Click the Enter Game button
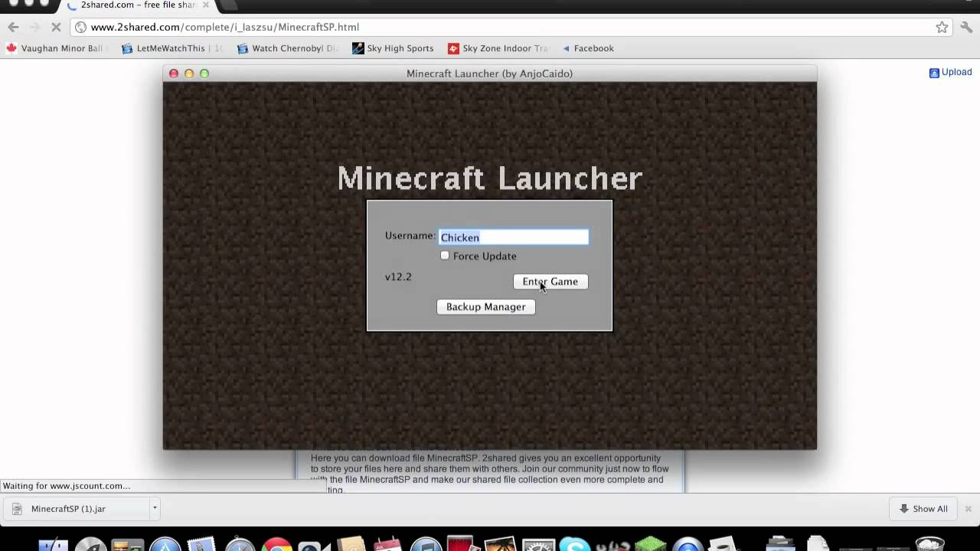The image size is (980, 551). [x=550, y=282]
